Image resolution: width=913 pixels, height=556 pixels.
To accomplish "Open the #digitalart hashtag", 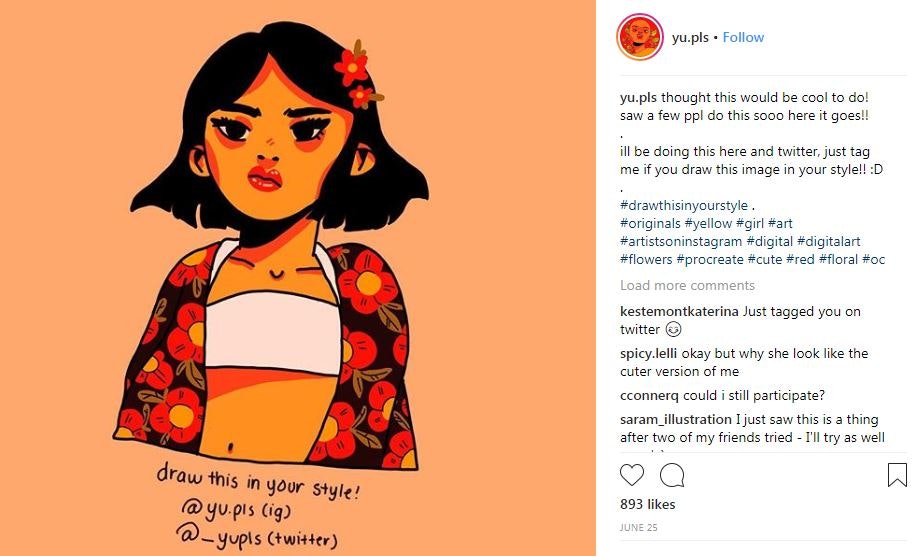I will (828, 242).
